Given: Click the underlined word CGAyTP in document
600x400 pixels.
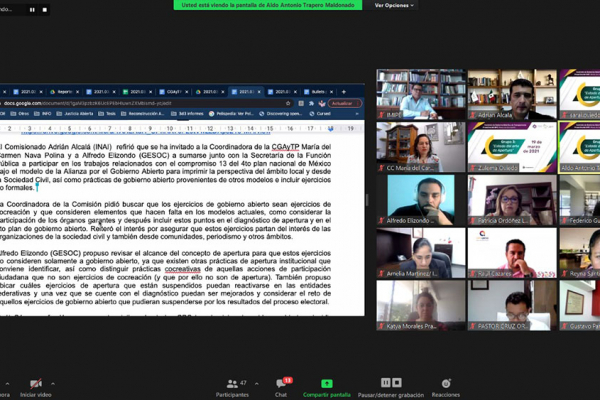Looking at the screenshot, I should [x=285, y=147].
